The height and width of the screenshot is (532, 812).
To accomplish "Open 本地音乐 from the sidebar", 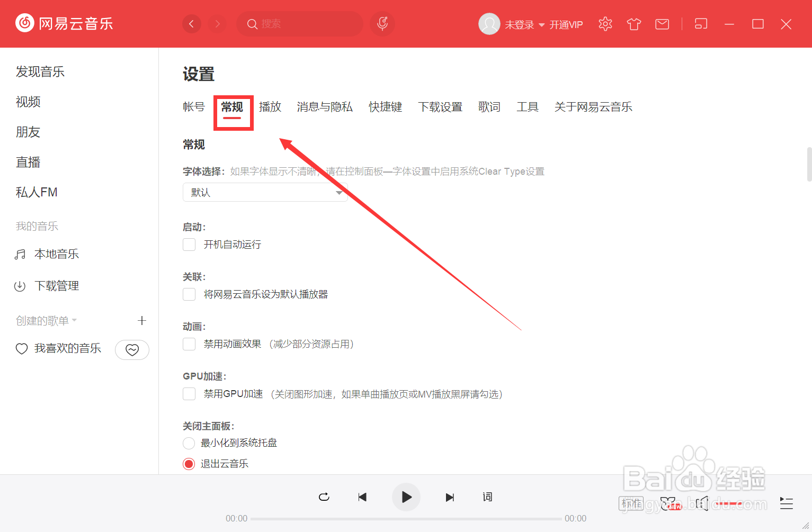I will coord(57,254).
